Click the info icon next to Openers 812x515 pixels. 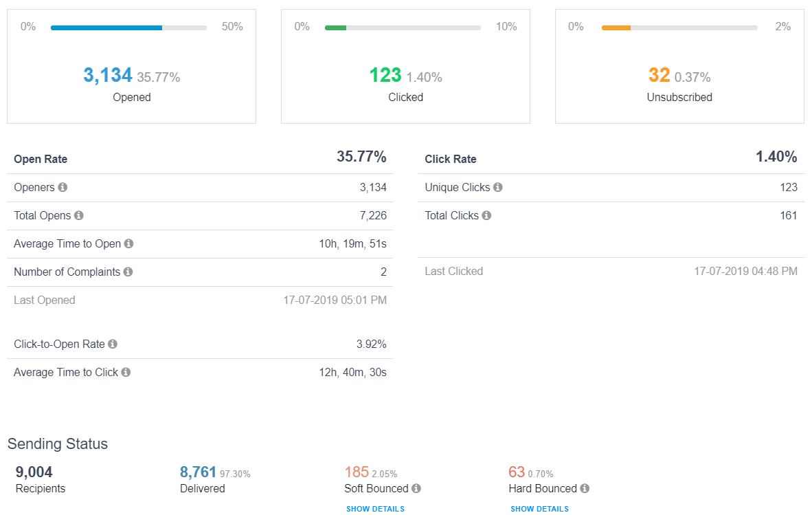coord(63,187)
